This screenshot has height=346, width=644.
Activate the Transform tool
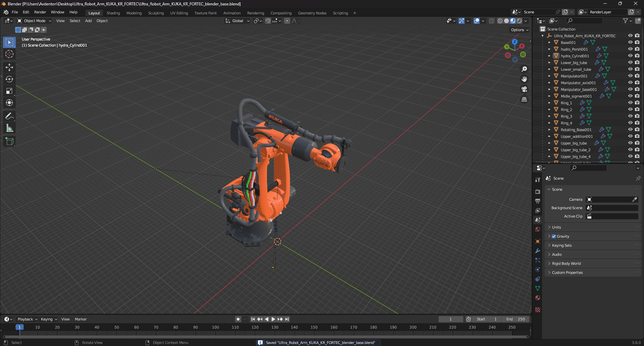tap(9, 103)
